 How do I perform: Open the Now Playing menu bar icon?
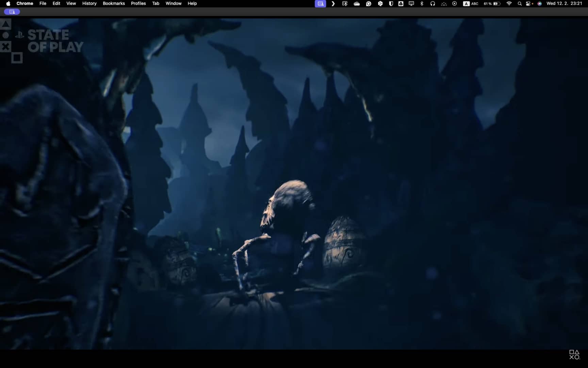(455, 3)
